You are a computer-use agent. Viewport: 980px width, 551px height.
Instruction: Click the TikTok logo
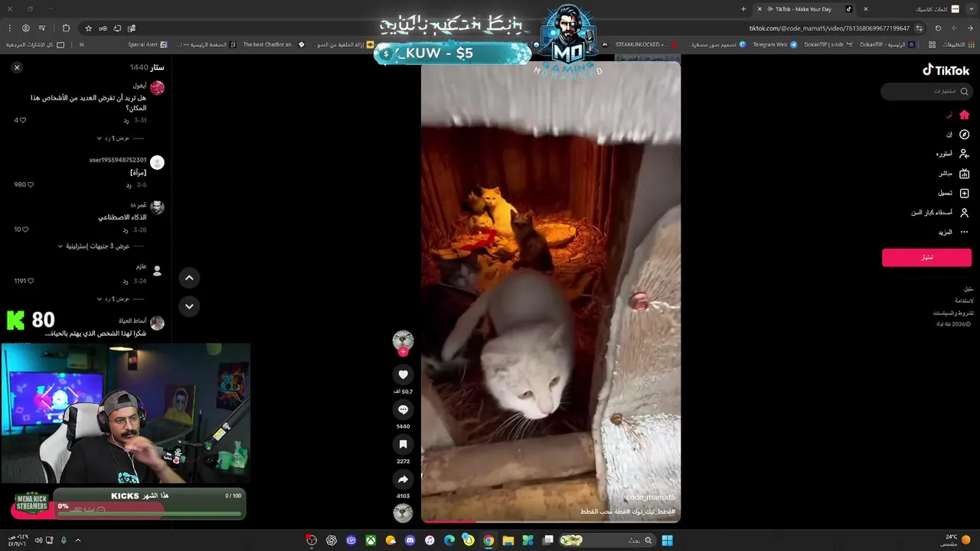pyautogui.click(x=946, y=70)
